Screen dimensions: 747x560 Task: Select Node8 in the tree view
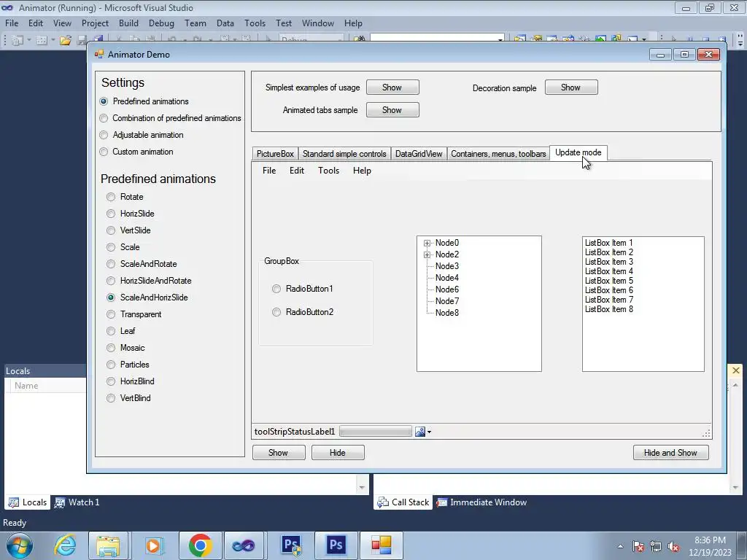point(447,313)
